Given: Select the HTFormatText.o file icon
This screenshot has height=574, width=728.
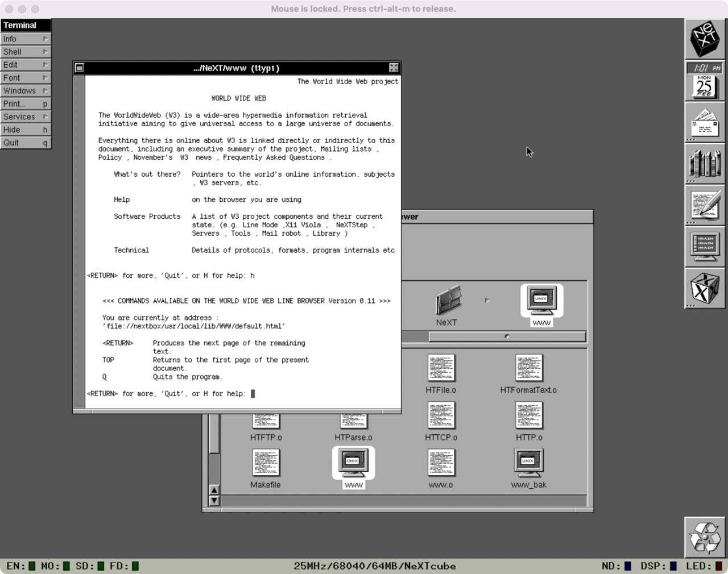Looking at the screenshot, I should coord(529,368).
